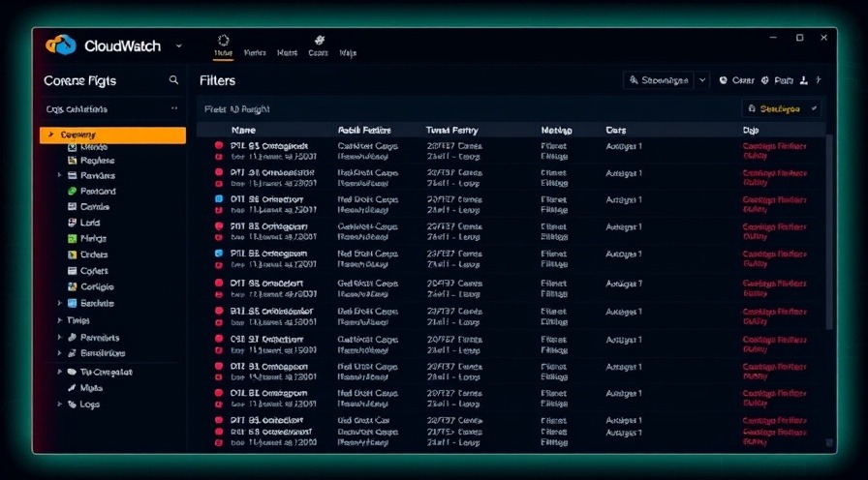This screenshot has height=480, width=868.
Task: Click the "Paiti" toolbar button icon
Action: (765, 80)
